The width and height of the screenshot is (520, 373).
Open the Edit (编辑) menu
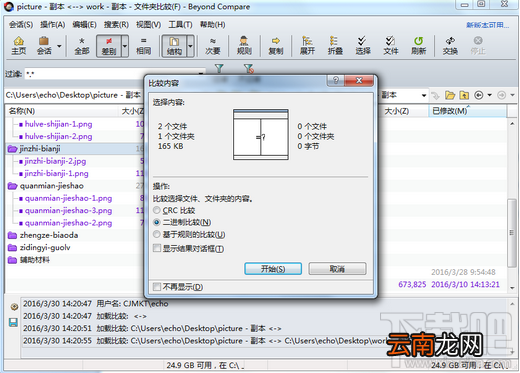click(84, 25)
